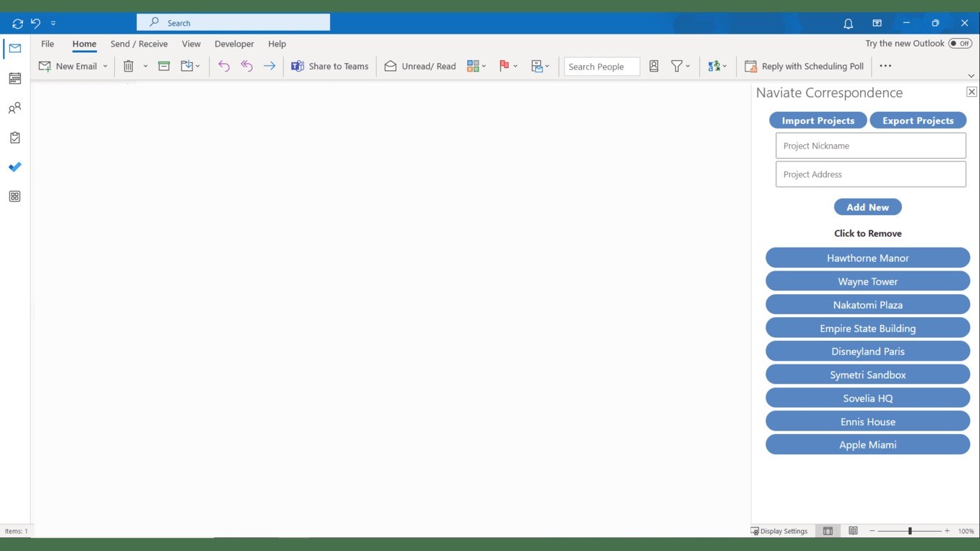Open the Calendar view in the sidebar
Image resolution: width=980 pixels, height=551 pixels.
click(15, 78)
